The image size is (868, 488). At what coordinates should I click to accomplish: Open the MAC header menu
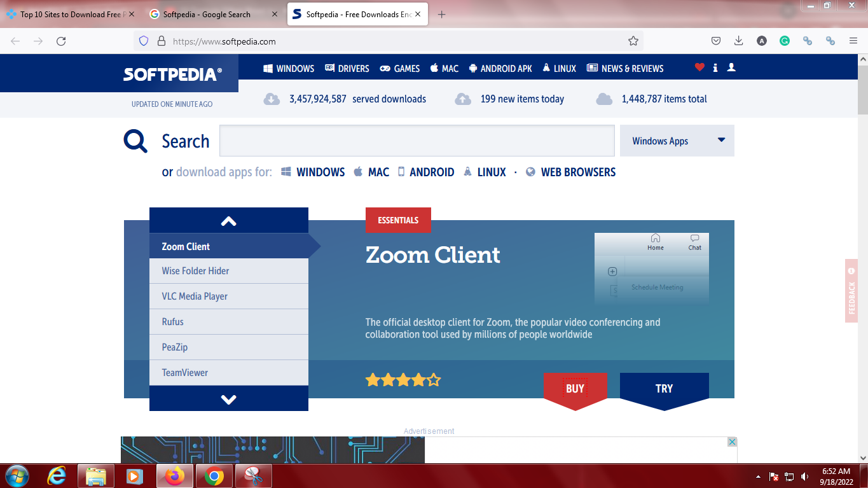pyautogui.click(x=444, y=68)
